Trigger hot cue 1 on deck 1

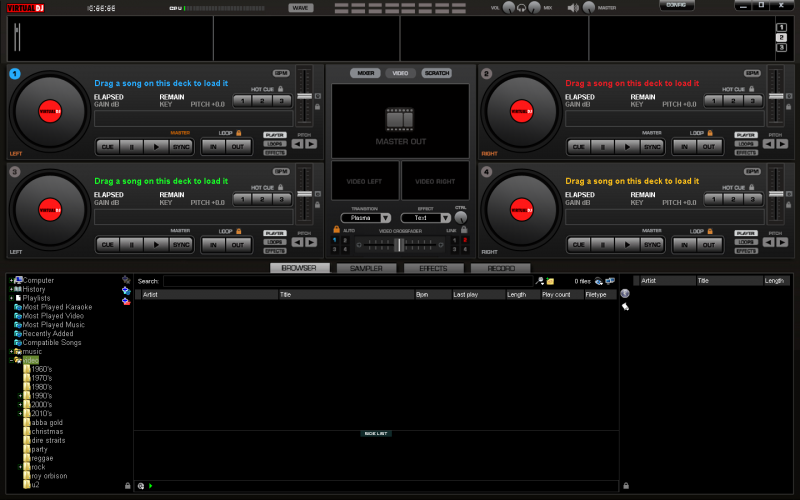[x=243, y=101]
